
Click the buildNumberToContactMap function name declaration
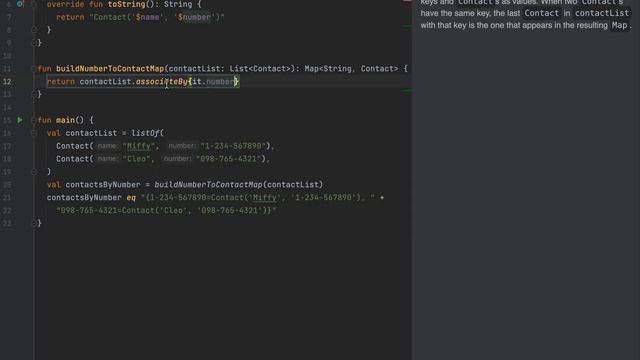[x=110, y=69]
